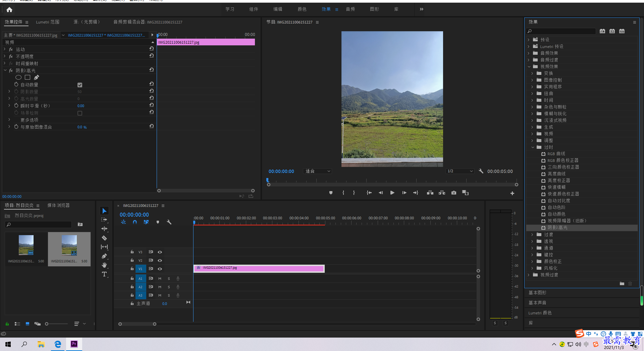Toggle linked selection in timeline
This screenshot has width=644, height=351.
(146, 222)
